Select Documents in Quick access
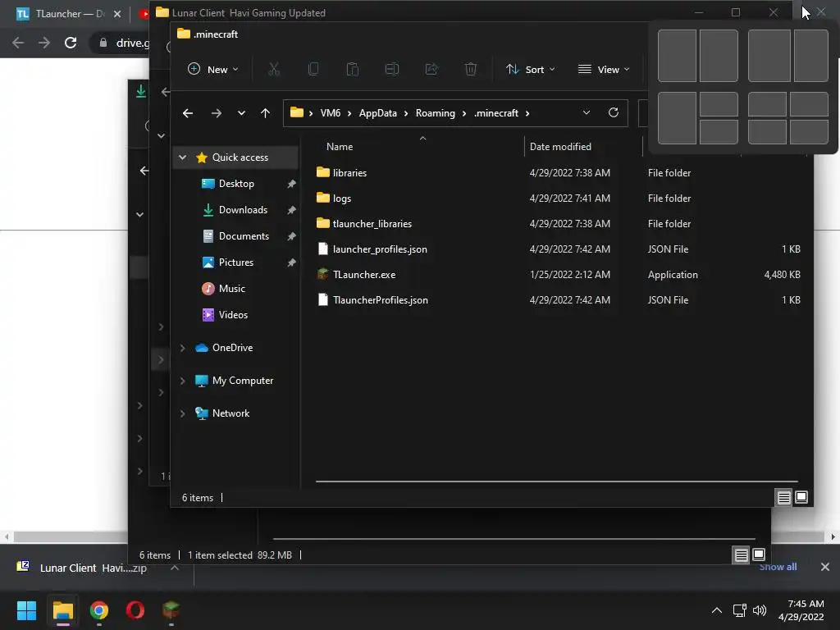The image size is (840, 630). (244, 236)
